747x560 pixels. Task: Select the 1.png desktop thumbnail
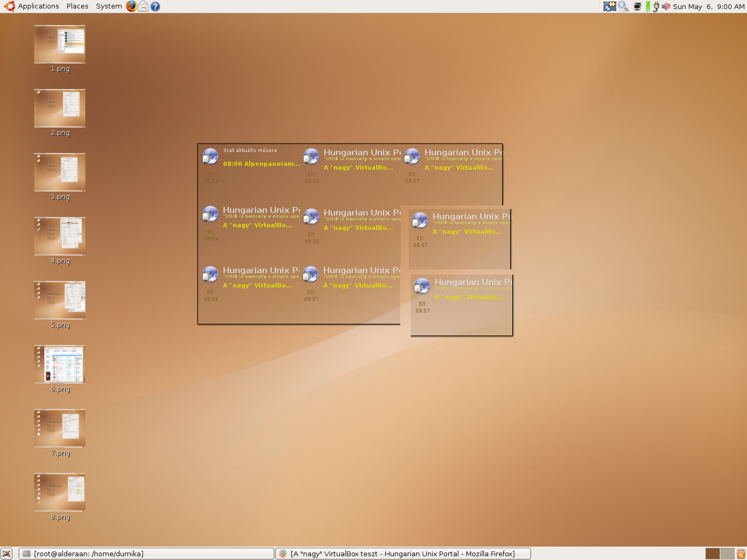coord(60,44)
